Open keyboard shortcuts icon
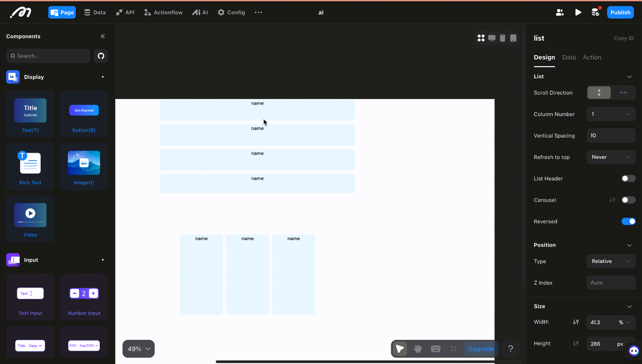Screen dimensions: 642x364 436,349
